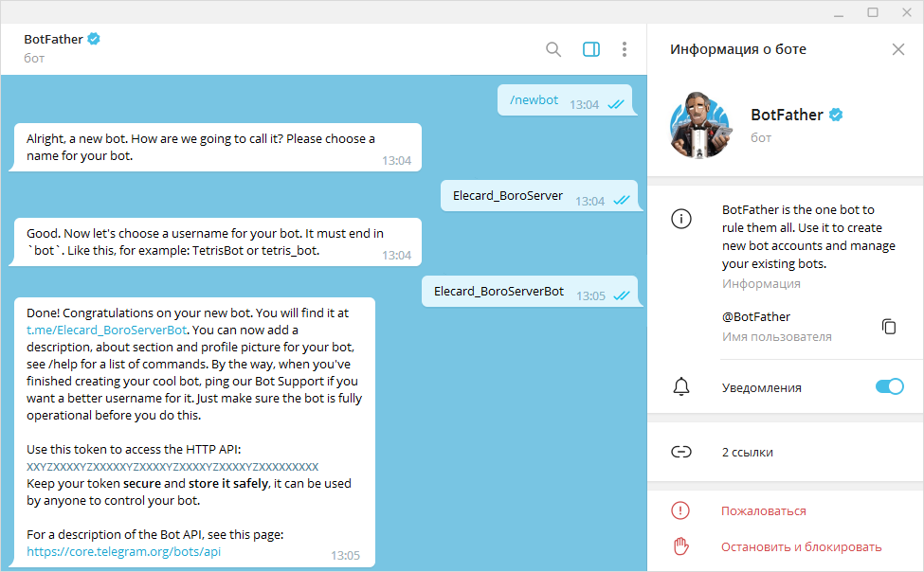924x572 pixels.
Task: Choose Остановить и блокировать
Action: (801, 546)
